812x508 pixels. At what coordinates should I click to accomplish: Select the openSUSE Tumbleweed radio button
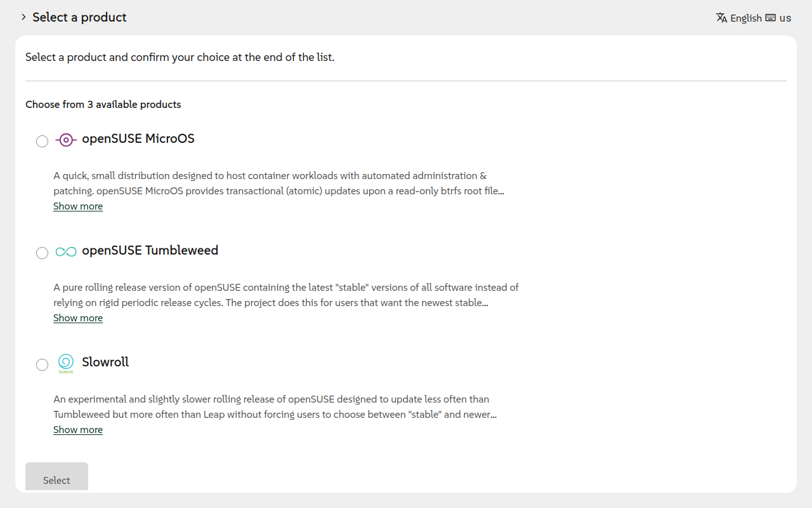(42, 253)
